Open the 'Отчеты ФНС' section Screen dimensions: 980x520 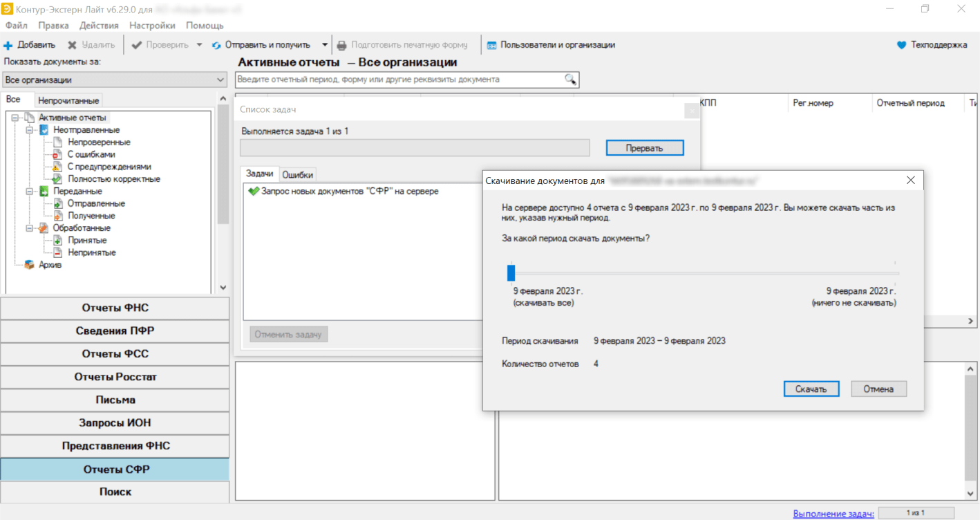coord(115,308)
